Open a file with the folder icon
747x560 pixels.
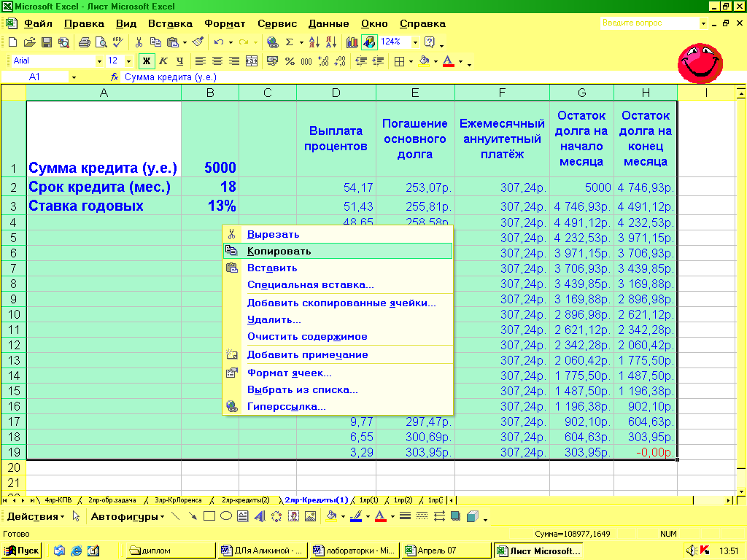(x=29, y=42)
